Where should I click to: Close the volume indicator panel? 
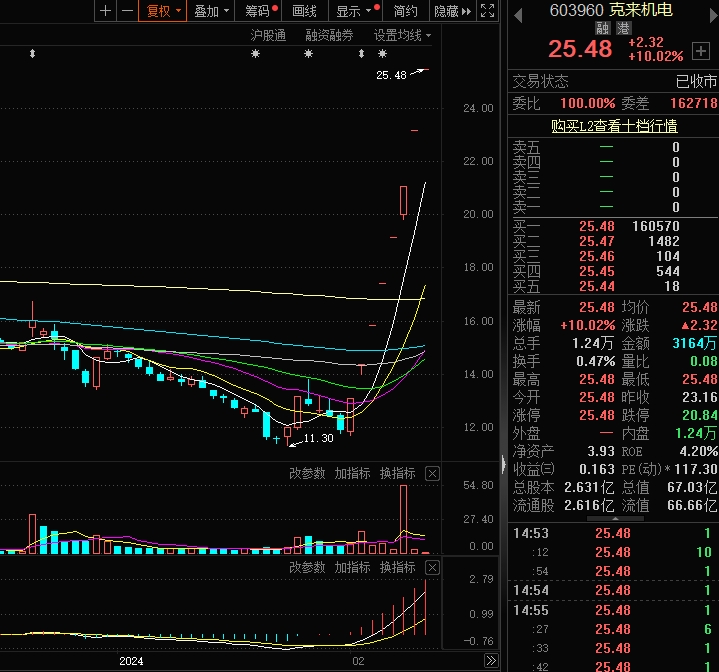(x=433, y=473)
